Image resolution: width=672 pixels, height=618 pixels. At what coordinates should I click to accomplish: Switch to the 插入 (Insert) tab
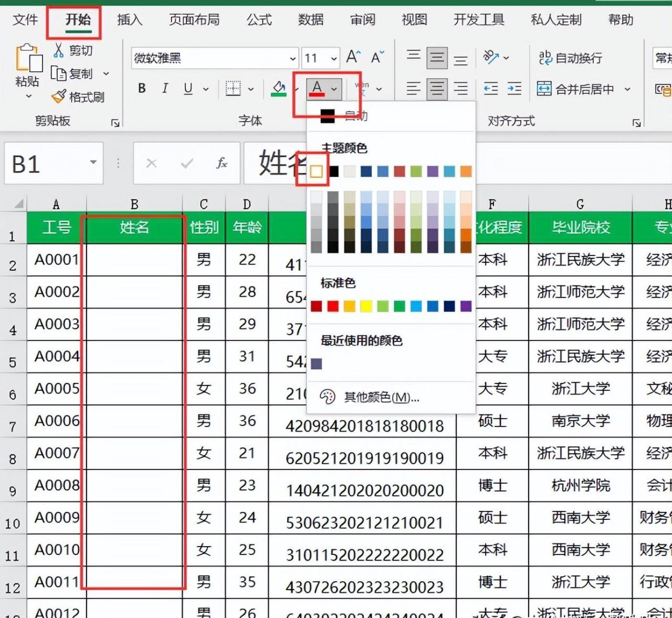129,19
